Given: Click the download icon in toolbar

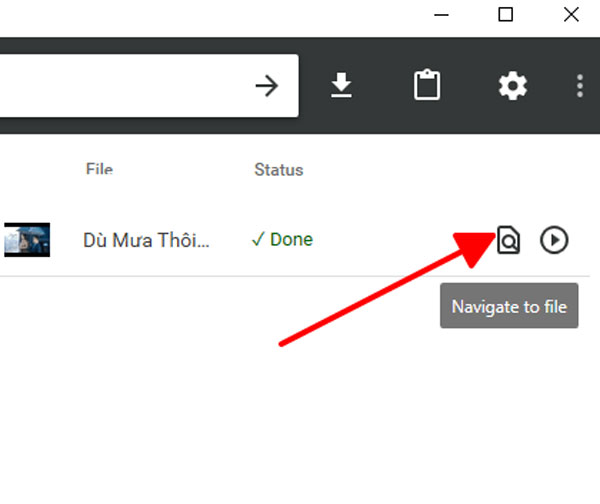Looking at the screenshot, I should pyautogui.click(x=341, y=85).
